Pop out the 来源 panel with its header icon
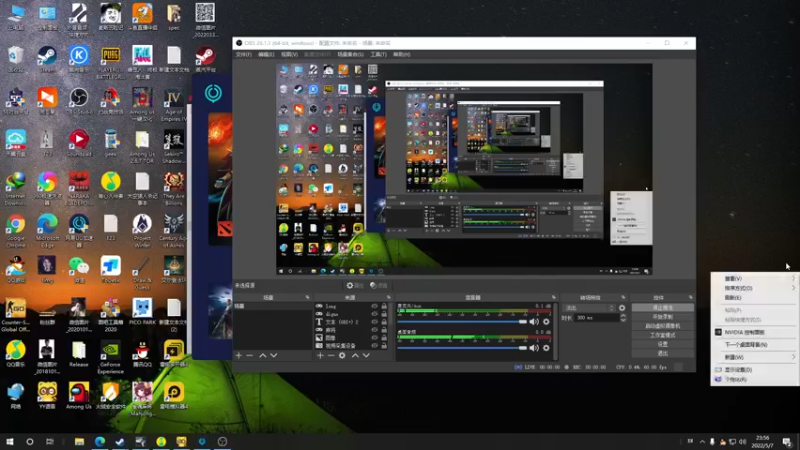Image resolution: width=800 pixels, height=450 pixels. 389,297
